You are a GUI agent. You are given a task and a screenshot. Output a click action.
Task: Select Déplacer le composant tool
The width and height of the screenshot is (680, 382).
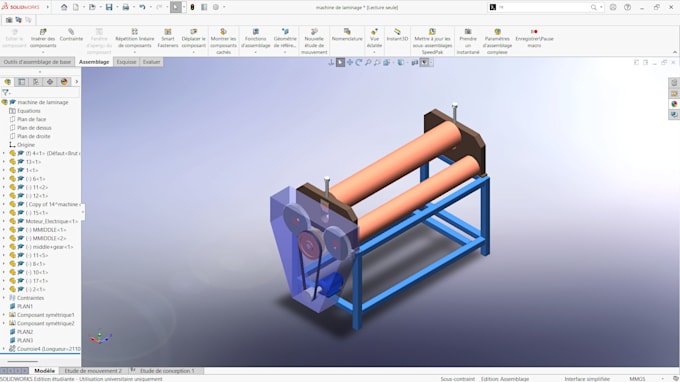click(193, 39)
